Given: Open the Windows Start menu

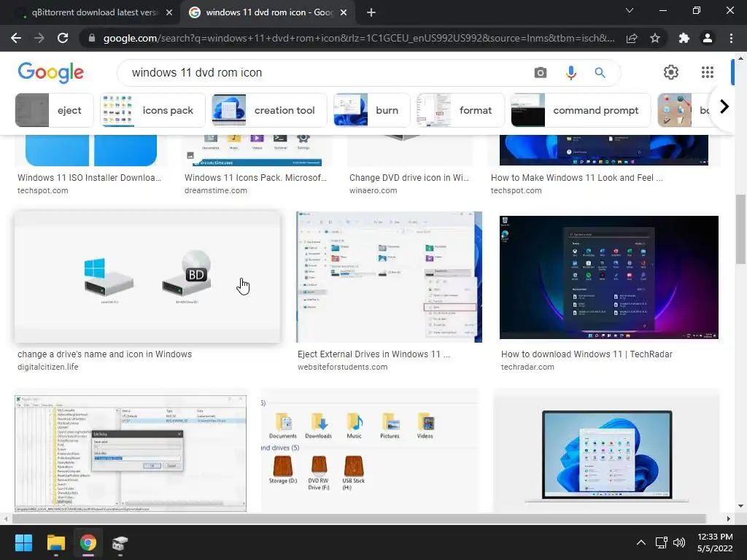Looking at the screenshot, I should click(x=23, y=542).
